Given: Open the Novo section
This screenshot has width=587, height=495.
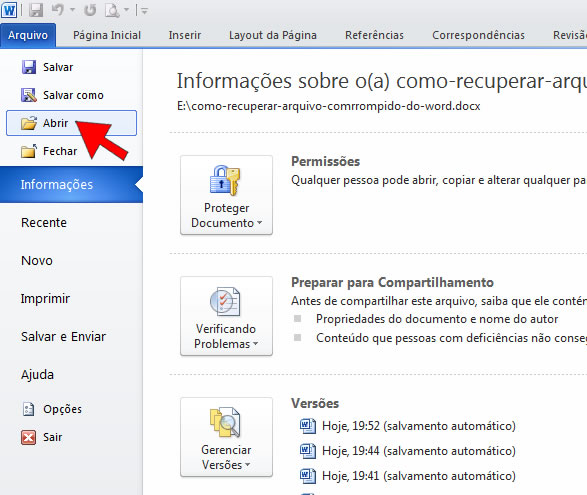Looking at the screenshot, I should [x=37, y=261].
